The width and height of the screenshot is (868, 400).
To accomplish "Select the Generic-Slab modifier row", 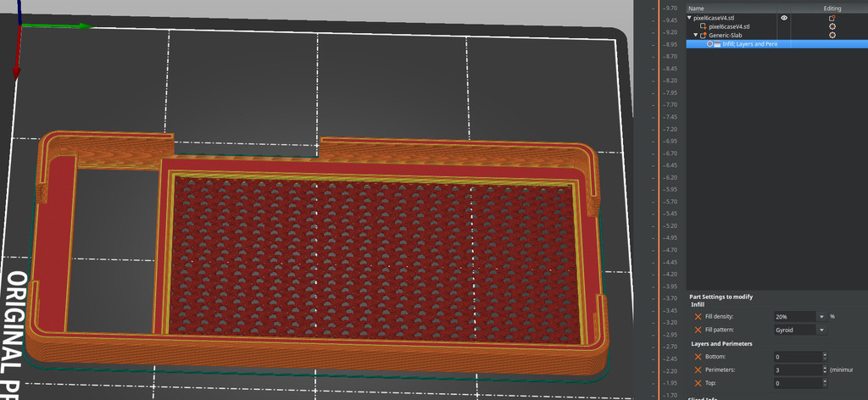I will point(777,36).
